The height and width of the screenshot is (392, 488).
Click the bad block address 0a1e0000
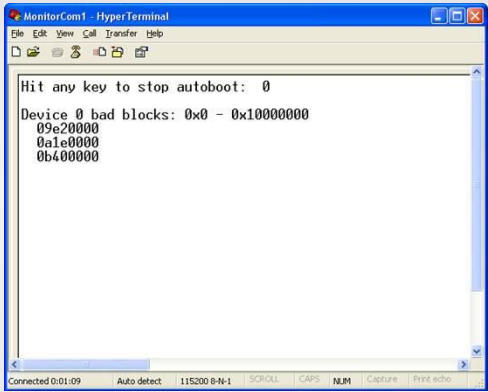[68, 142]
